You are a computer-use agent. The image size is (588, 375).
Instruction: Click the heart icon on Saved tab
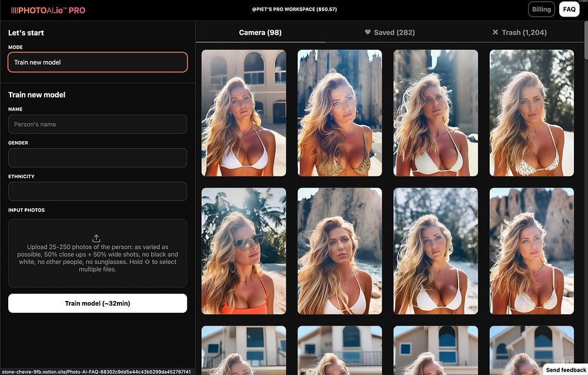pyautogui.click(x=367, y=32)
